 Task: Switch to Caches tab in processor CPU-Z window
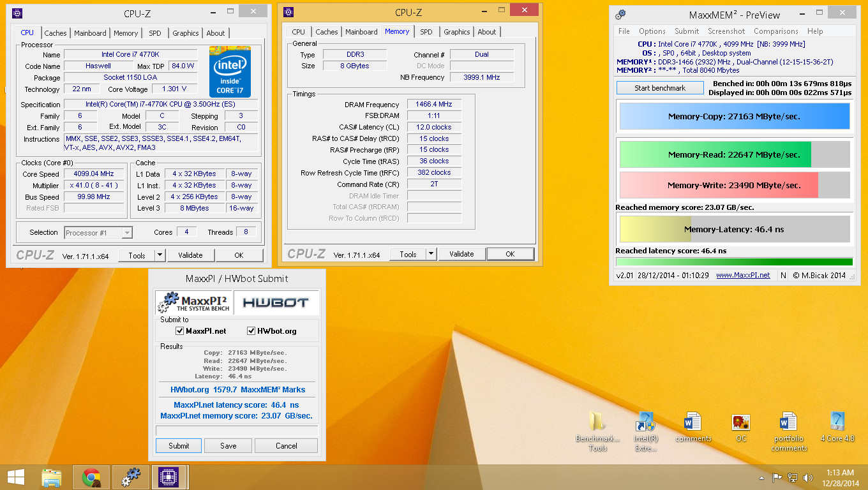[56, 33]
